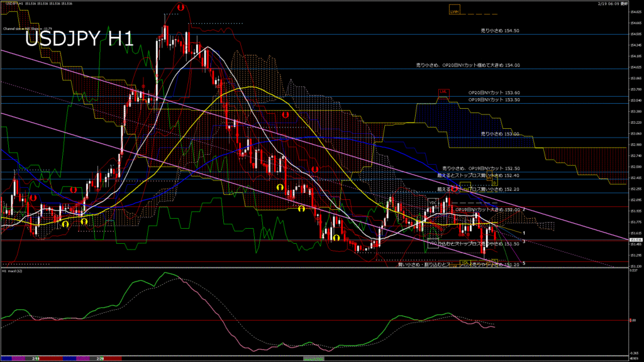Select the 151.20 buy level label
This screenshot has width=644, height=362.
458,265
